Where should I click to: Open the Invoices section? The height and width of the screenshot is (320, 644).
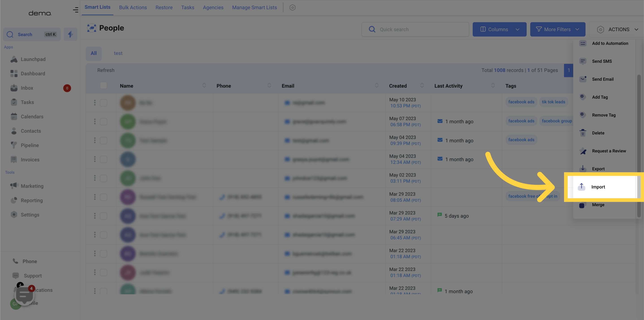25,160
